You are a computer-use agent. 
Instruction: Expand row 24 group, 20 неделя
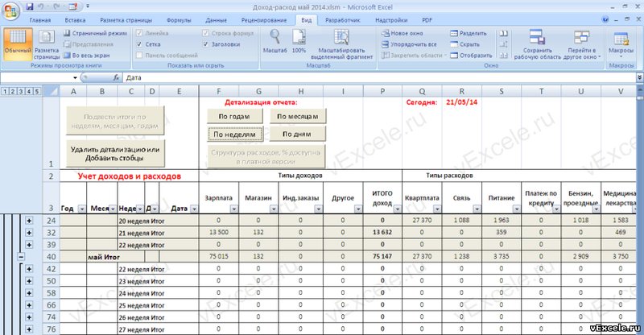(29, 221)
